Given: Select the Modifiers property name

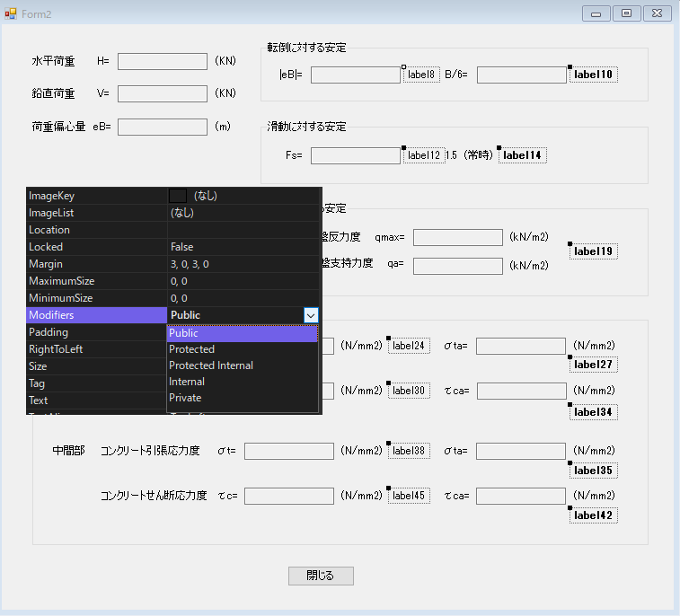Looking at the screenshot, I should click(x=97, y=315).
